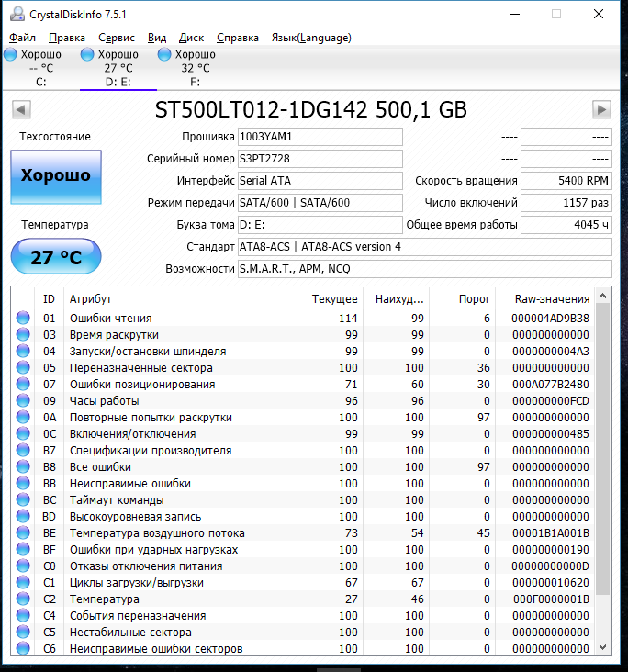Click the blue health circle above C:
This screenshot has width=628, height=672.
click(10, 54)
